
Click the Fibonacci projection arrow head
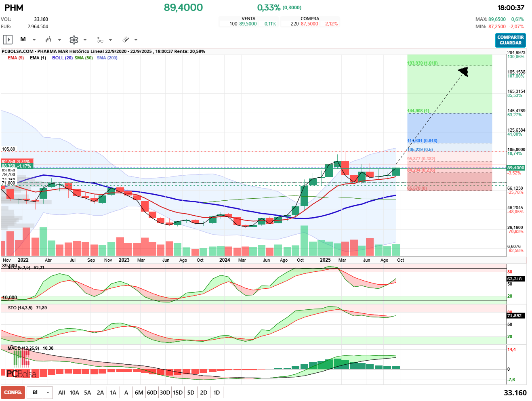463,72
